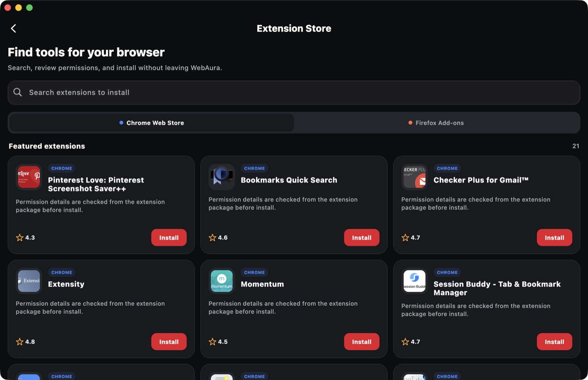The image size is (588, 380).
Task: Click the Featured extensions heading
Action: [x=47, y=146]
